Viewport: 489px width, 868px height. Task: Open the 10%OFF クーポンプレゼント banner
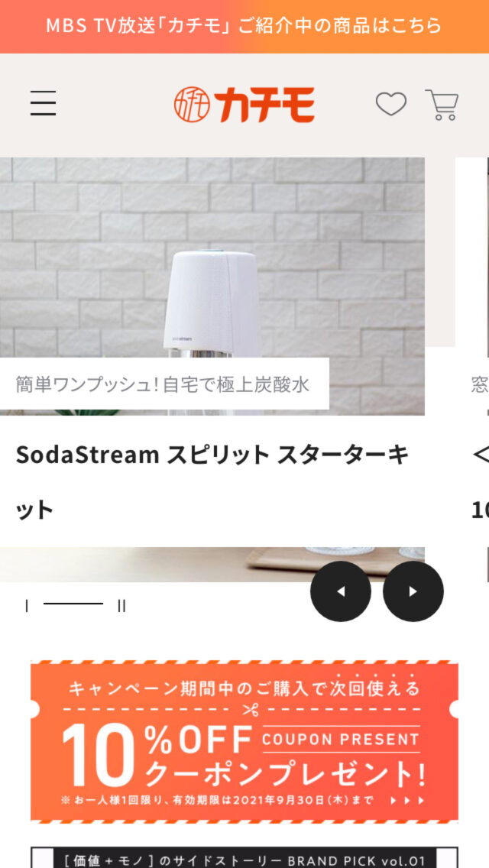[244, 741]
